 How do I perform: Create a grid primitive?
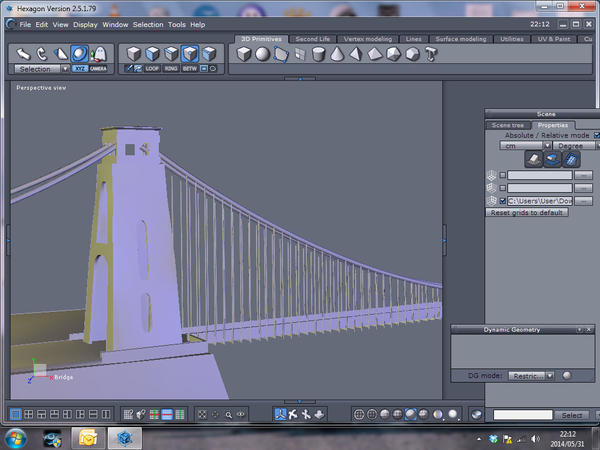[300, 54]
